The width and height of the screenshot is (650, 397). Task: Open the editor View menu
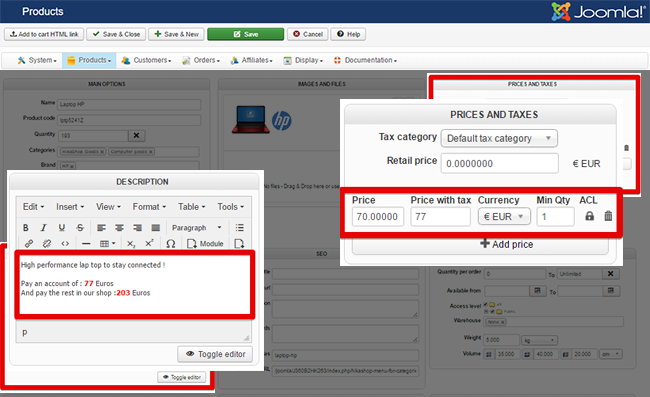coord(108,206)
